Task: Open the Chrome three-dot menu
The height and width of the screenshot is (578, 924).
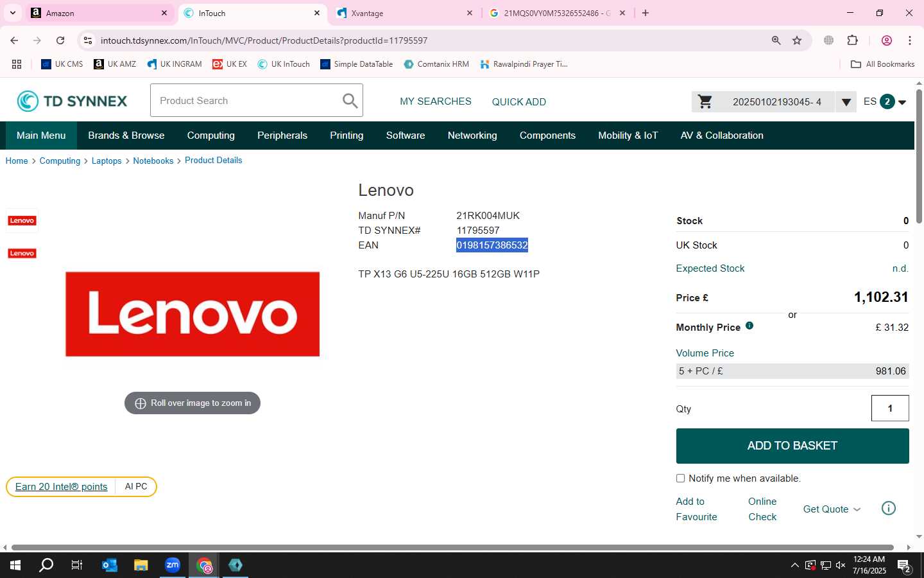Action: tap(910, 40)
